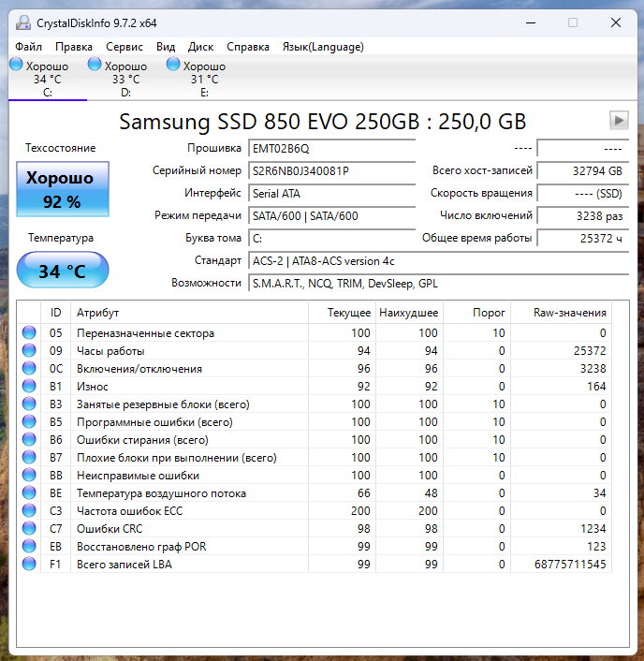This screenshot has height=661, width=644.
Task: Close the CrystalDiskInfo window
Action: (x=616, y=22)
